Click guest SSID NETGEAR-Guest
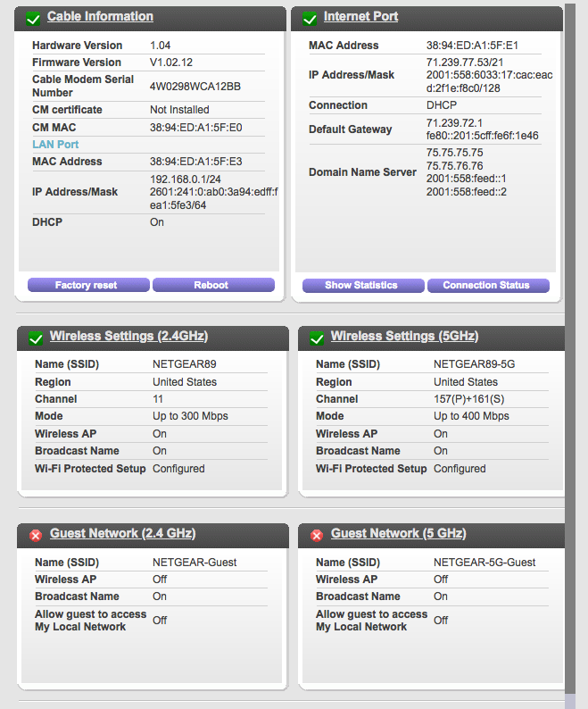Screen dimensions: 588x709 point(195,562)
